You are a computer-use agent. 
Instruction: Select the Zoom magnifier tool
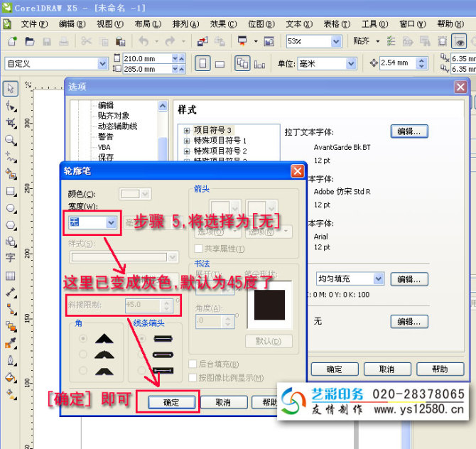click(x=11, y=140)
